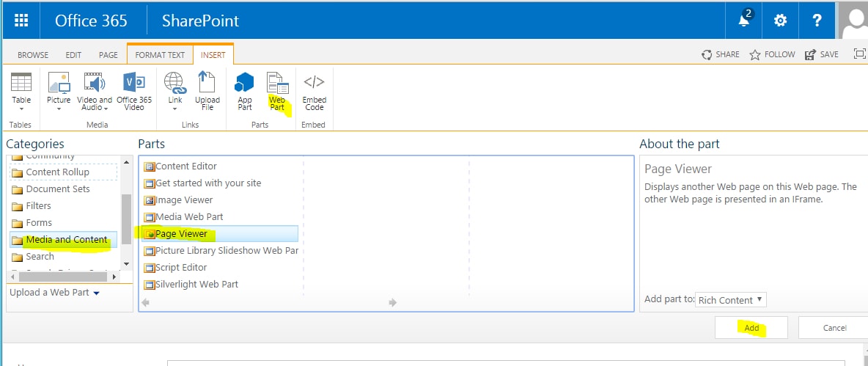
Task: Follow this site with the FOLLOW button
Action: (x=772, y=54)
